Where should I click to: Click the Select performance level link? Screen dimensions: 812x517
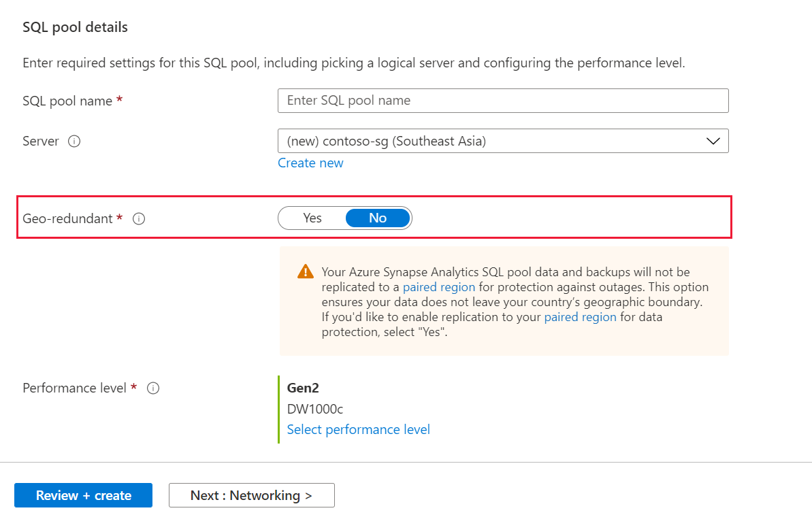click(x=358, y=430)
